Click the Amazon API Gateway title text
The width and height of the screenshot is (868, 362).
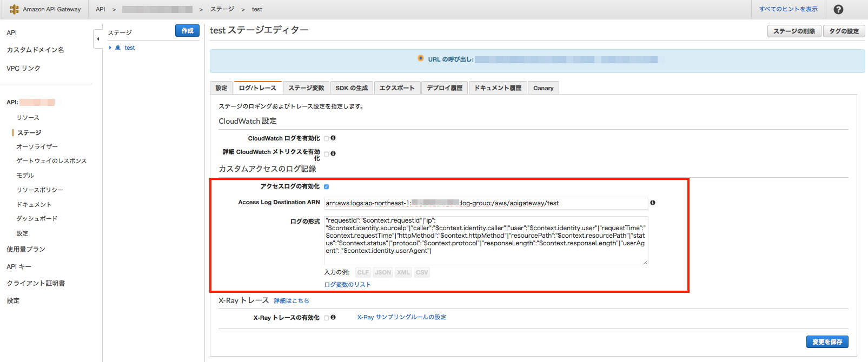[52, 9]
